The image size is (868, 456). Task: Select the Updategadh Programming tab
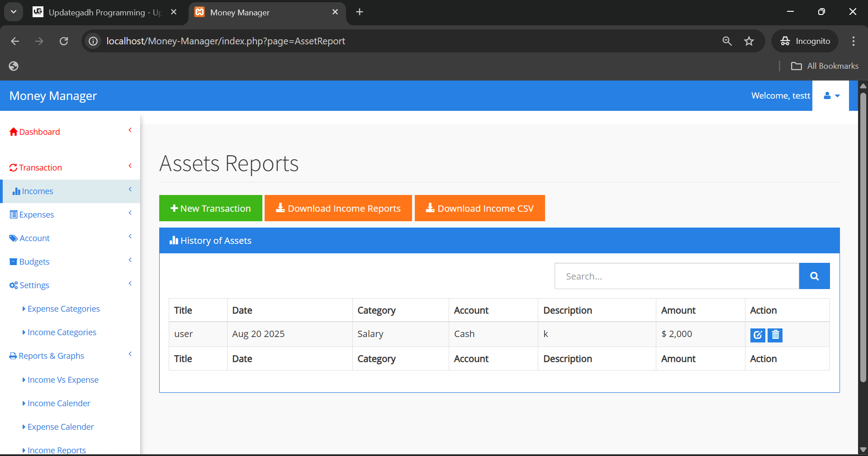[100, 12]
